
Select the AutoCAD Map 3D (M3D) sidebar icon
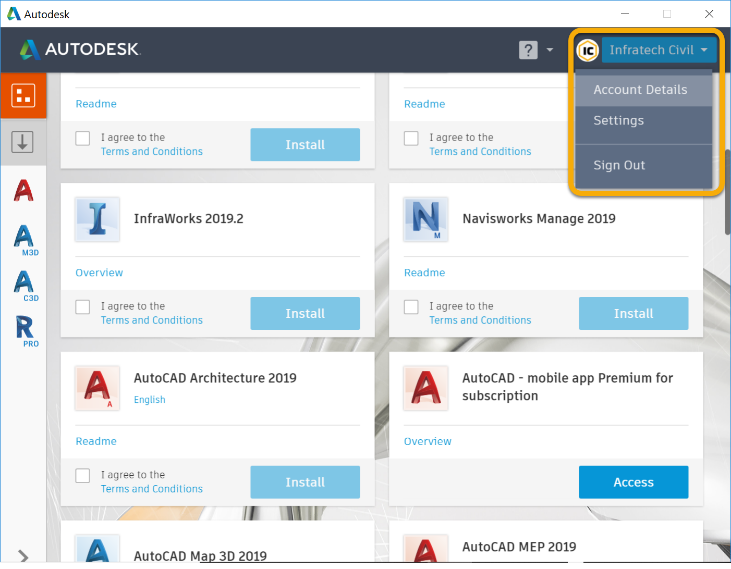[25, 240]
